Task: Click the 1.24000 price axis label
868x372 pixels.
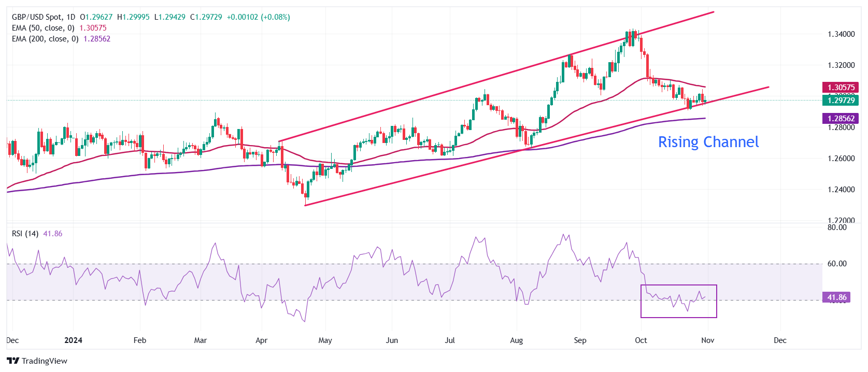Action: 841,190
